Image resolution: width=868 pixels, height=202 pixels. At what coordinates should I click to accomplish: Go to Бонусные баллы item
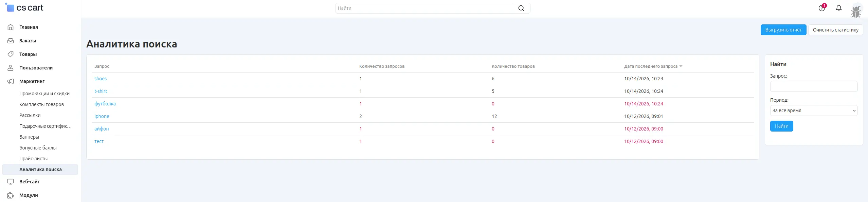[38, 148]
